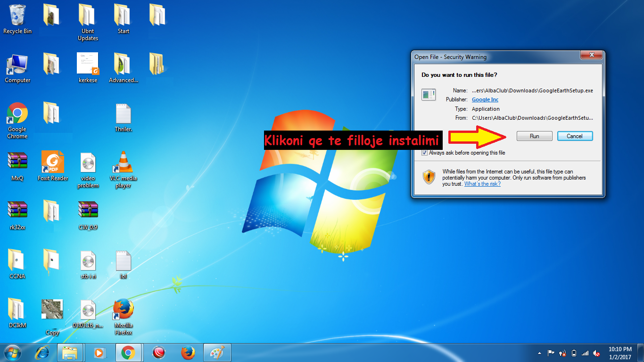Open the clock showing 10:10 PM
The height and width of the screenshot is (362, 644).
620,353
